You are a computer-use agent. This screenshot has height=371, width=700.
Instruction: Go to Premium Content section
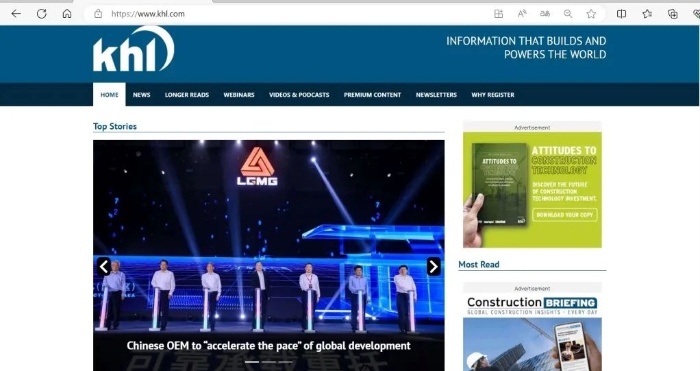372,95
